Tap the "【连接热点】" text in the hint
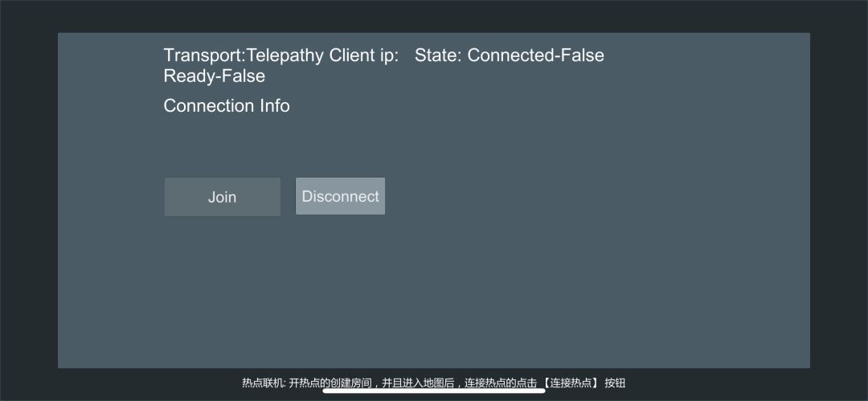The height and width of the screenshot is (401, 868). click(x=571, y=383)
